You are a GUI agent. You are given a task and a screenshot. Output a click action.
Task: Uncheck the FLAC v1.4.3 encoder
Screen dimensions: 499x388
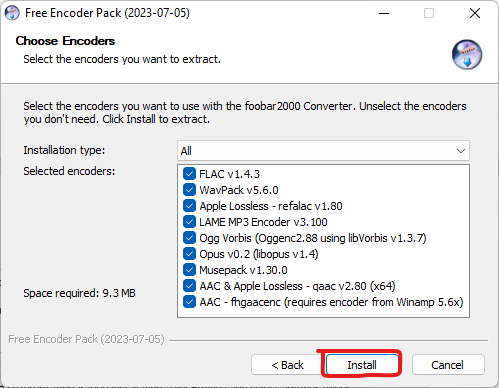[189, 174]
